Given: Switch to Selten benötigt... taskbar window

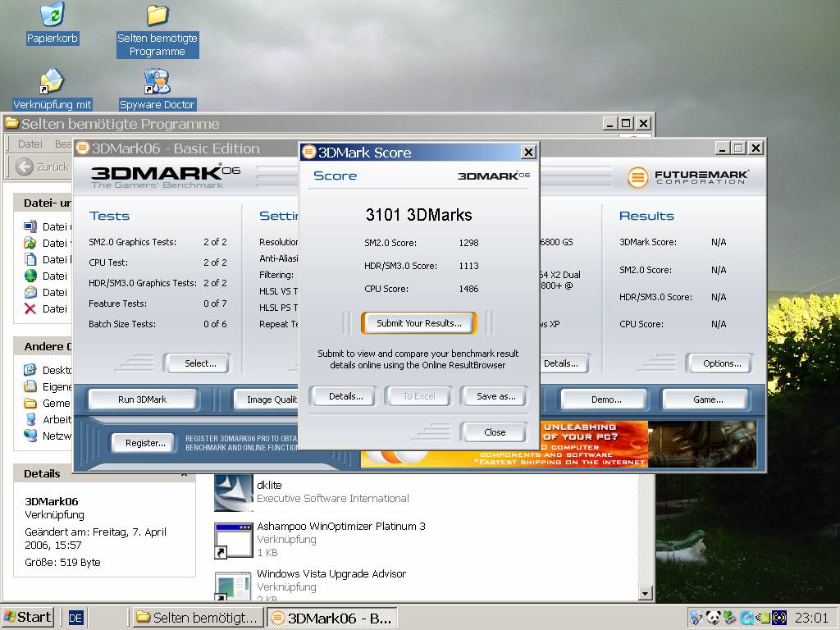Looking at the screenshot, I should coord(198,618).
